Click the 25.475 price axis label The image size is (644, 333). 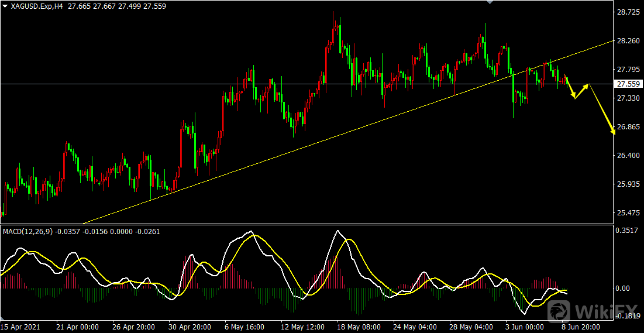point(629,212)
